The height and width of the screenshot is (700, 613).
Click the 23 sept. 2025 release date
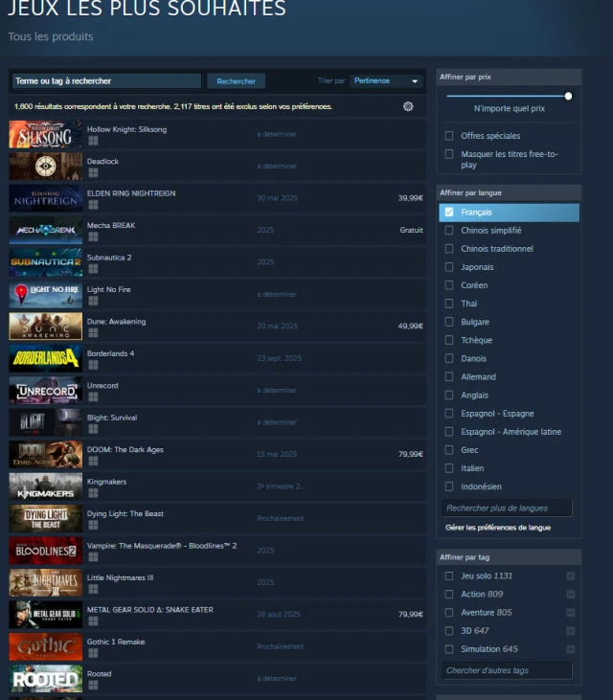point(279,358)
